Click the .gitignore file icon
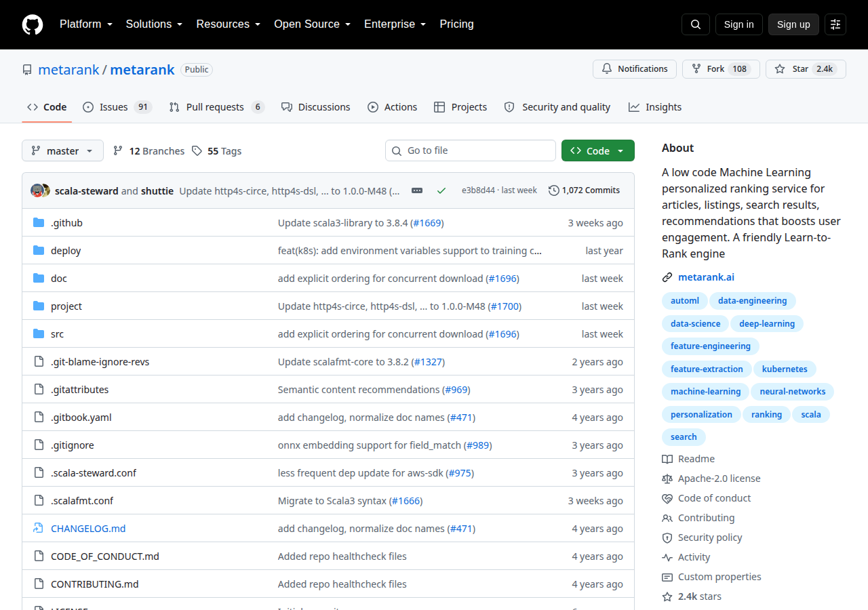Image resolution: width=868 pixels, height=610 pixels. pyautogui.click(x=39, y=445)
